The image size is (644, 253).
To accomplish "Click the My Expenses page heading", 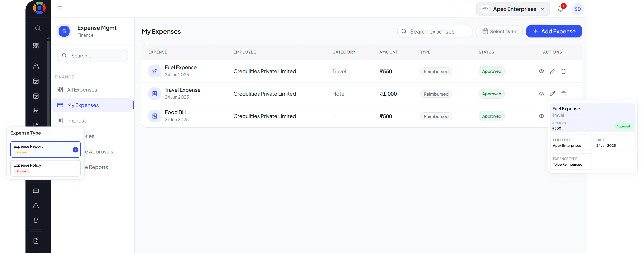I will click(x=161, y=32).
